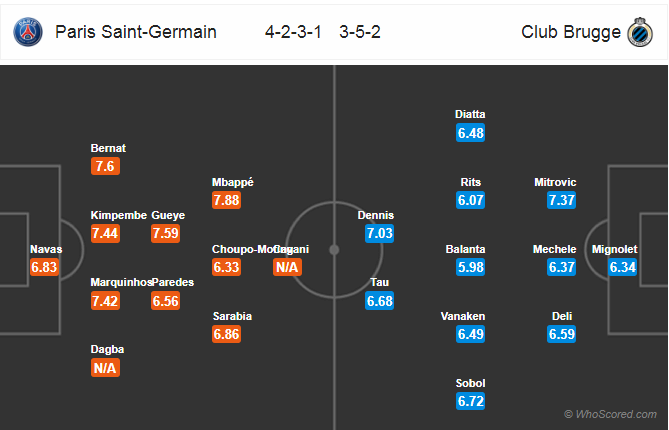Click the 3-5-2 formation text
669x430 pixels.
360,32
